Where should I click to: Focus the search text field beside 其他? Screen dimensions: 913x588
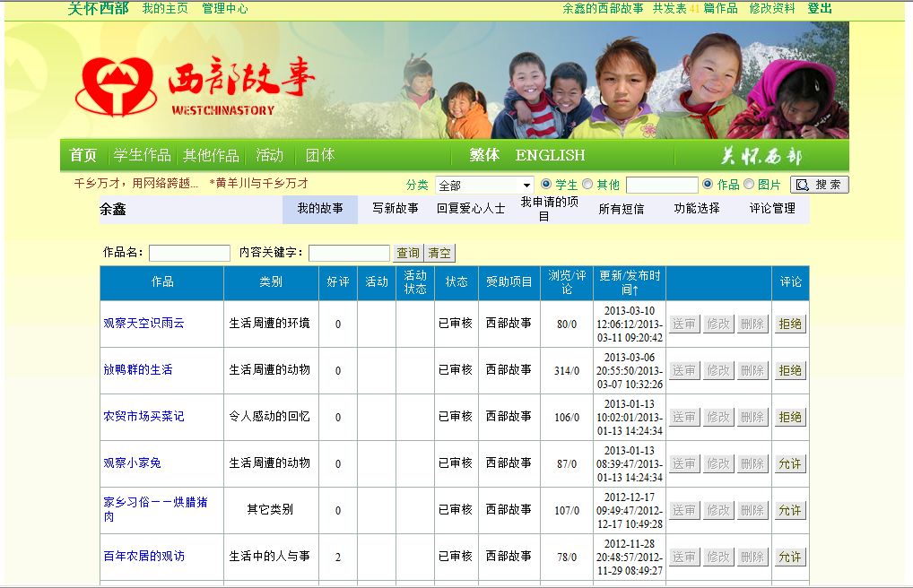pos(662,186)
